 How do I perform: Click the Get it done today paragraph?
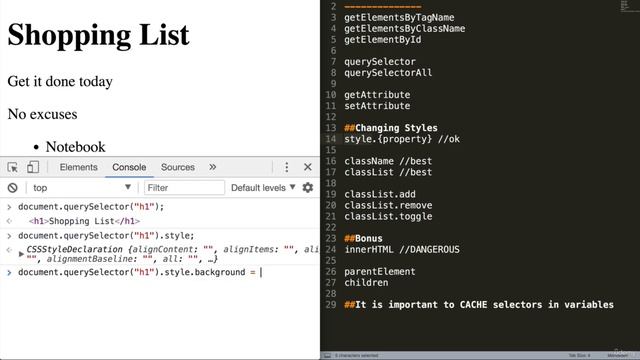pyautogui.click(x=60, y=81)
